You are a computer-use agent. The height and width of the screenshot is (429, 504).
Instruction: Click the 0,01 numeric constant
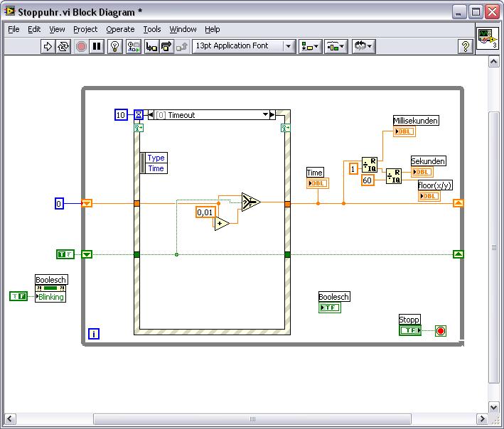[x=205, y=212]
